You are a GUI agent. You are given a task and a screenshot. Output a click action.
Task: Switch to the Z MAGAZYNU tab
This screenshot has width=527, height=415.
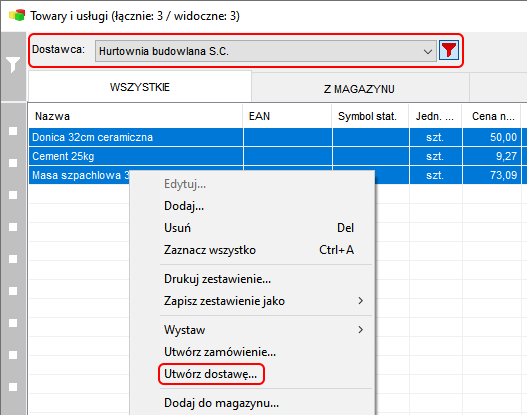coord(360,89)
